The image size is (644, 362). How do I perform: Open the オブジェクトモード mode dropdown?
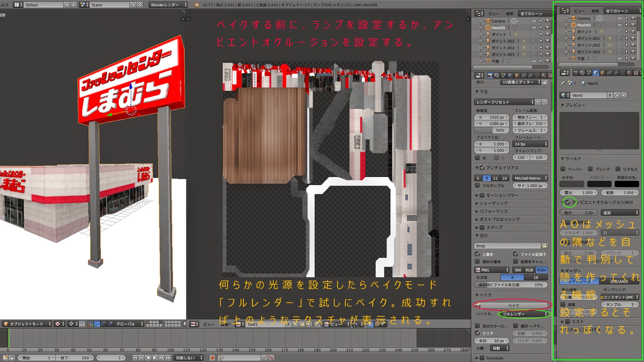27,324
